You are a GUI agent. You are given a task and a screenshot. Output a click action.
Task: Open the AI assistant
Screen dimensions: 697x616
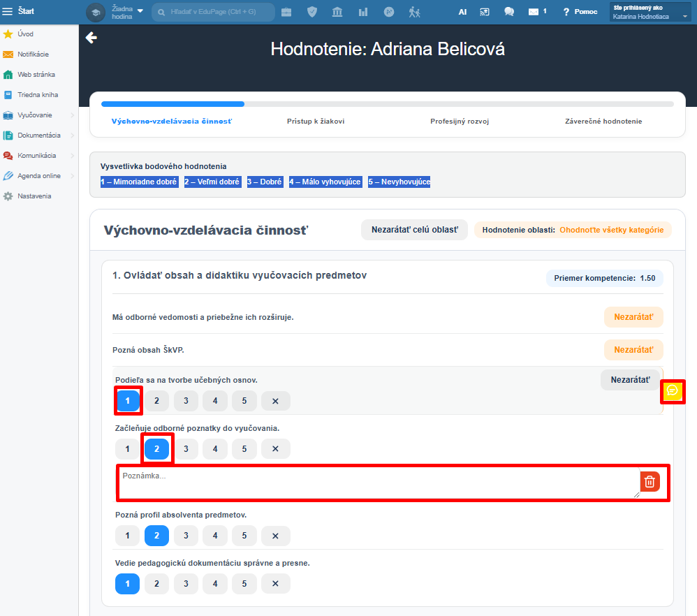tap(462, 12)
